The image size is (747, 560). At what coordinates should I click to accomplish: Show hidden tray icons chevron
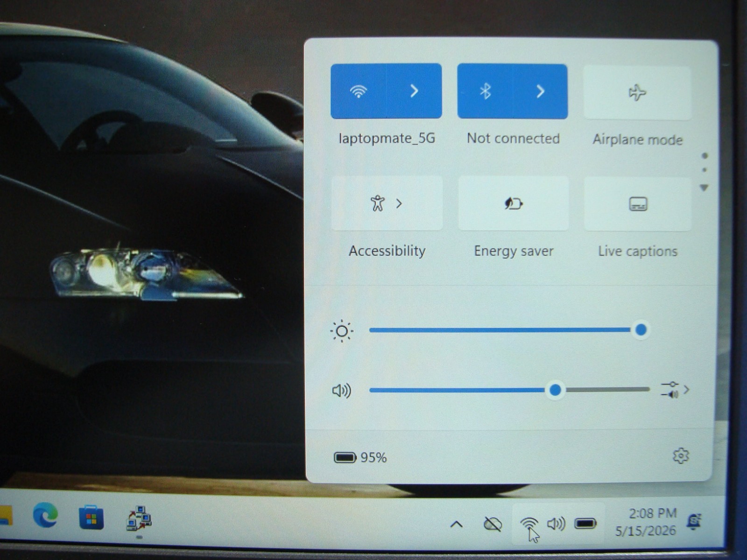click(457, 524)
